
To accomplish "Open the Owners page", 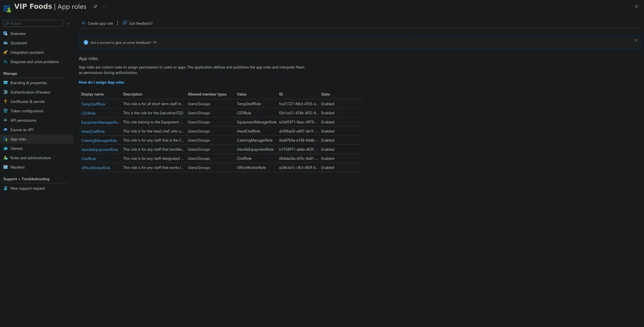I will [17, 148].
